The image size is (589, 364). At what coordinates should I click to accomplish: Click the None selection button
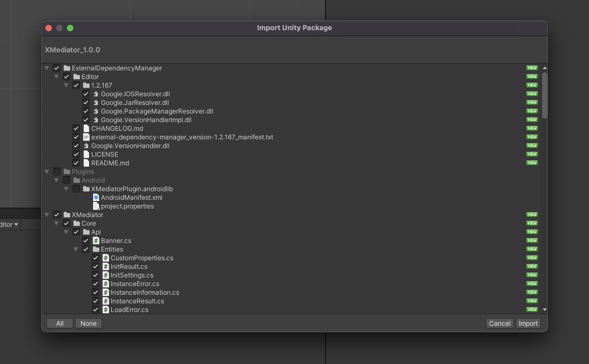(89, 324)
